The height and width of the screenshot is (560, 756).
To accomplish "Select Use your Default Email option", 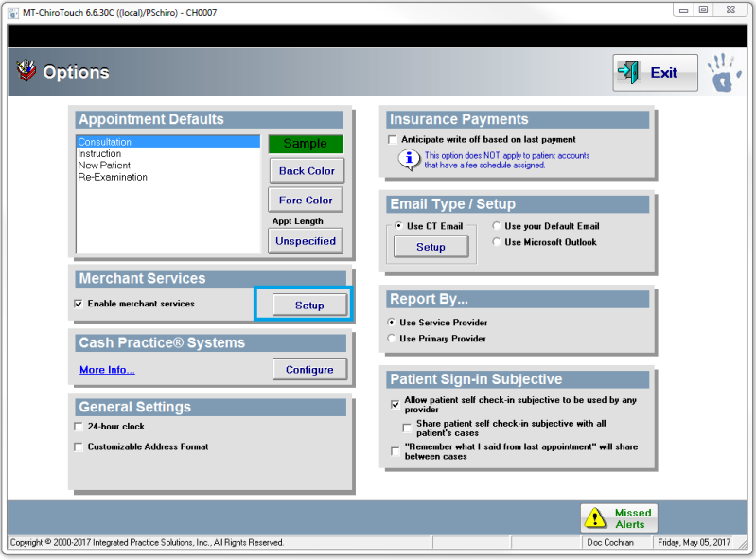I will coord(498,226).
